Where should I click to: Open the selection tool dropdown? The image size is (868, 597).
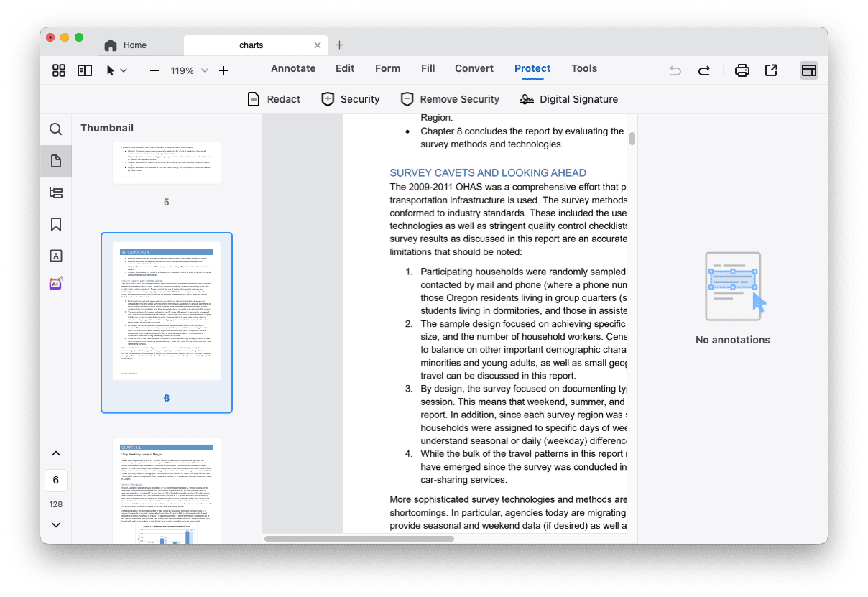tap(123, 70)
